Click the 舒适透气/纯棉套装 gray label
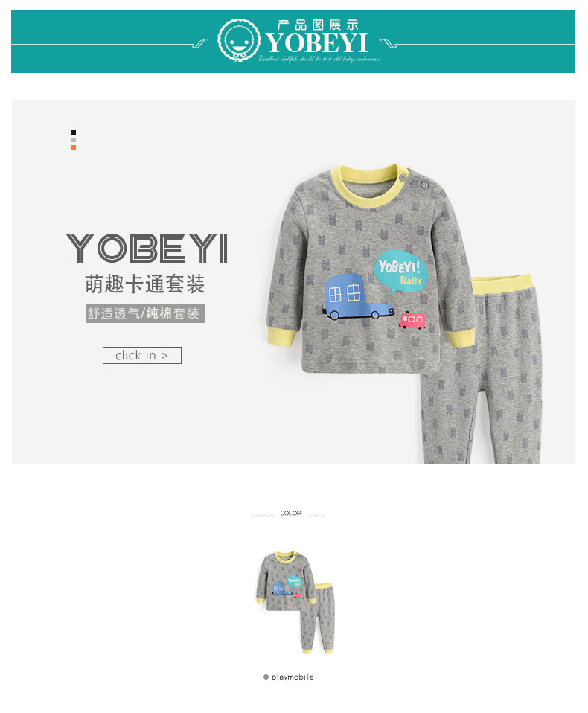The width and height of the screenshot is (588, 713). click(x=145, y=313)
